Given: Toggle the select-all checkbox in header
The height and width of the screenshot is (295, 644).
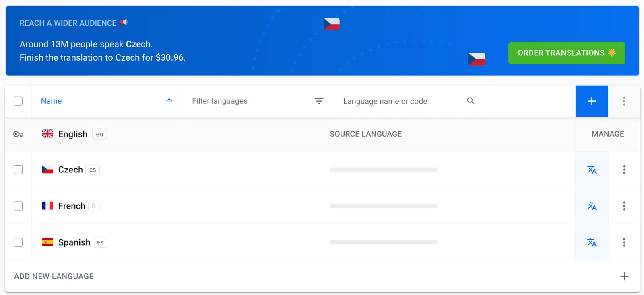Looking at the screenshot, I should (18, 101).
